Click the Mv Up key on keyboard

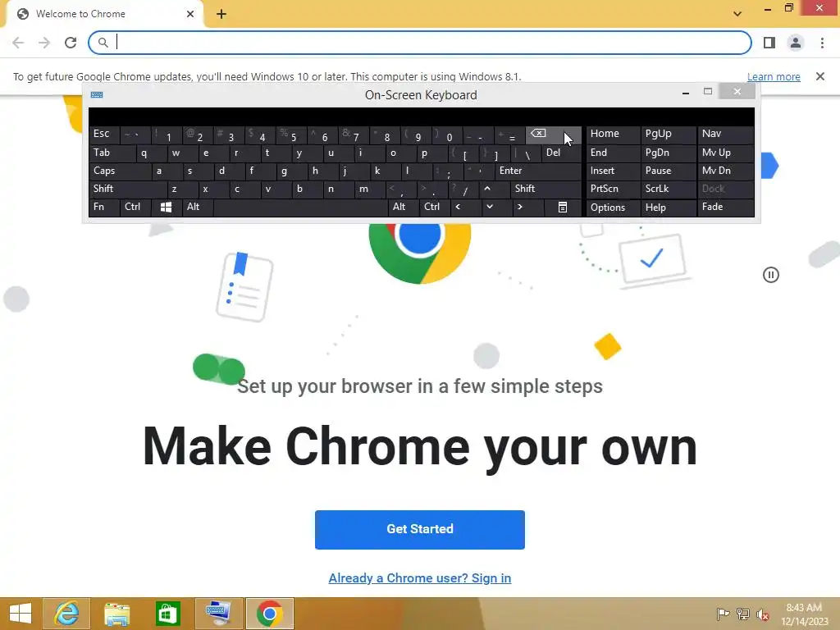point(725,153)
